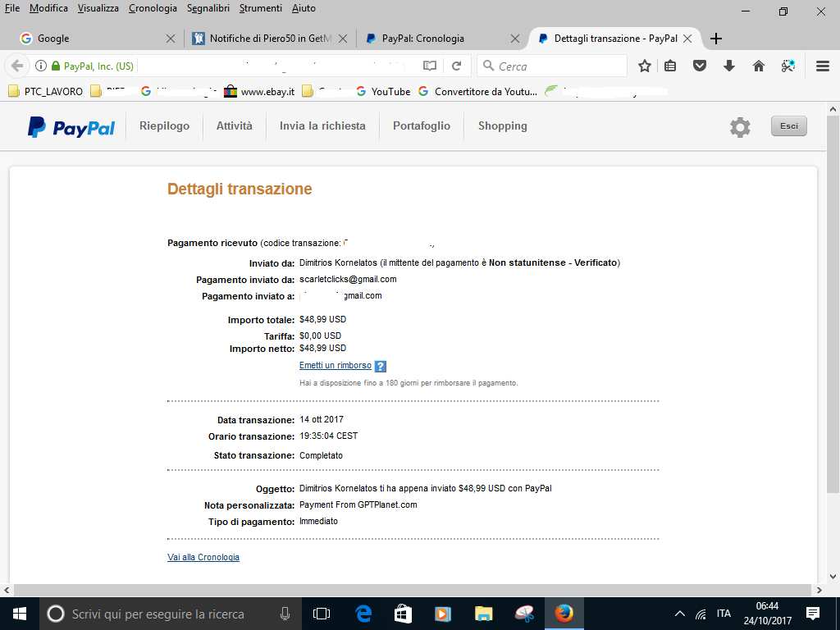Open Convertitore da Youtu... bookmark

pyautogui.click(x=478, y=92)
